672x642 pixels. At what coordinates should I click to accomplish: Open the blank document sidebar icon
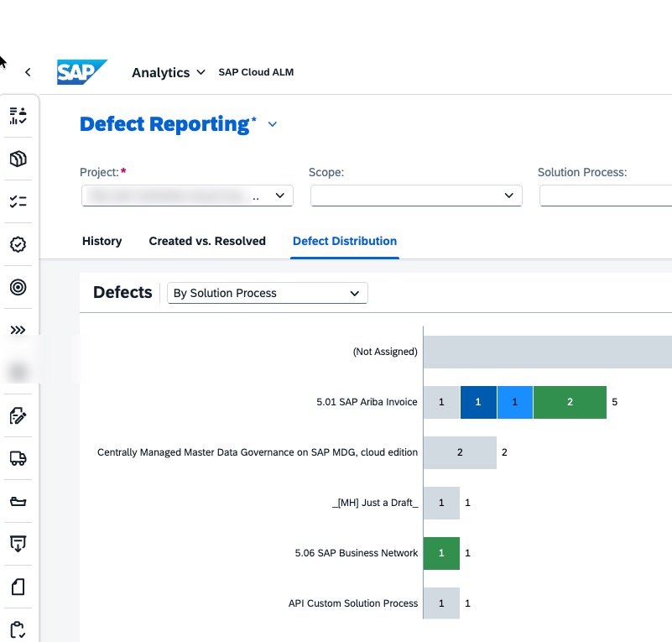[18, 587]
